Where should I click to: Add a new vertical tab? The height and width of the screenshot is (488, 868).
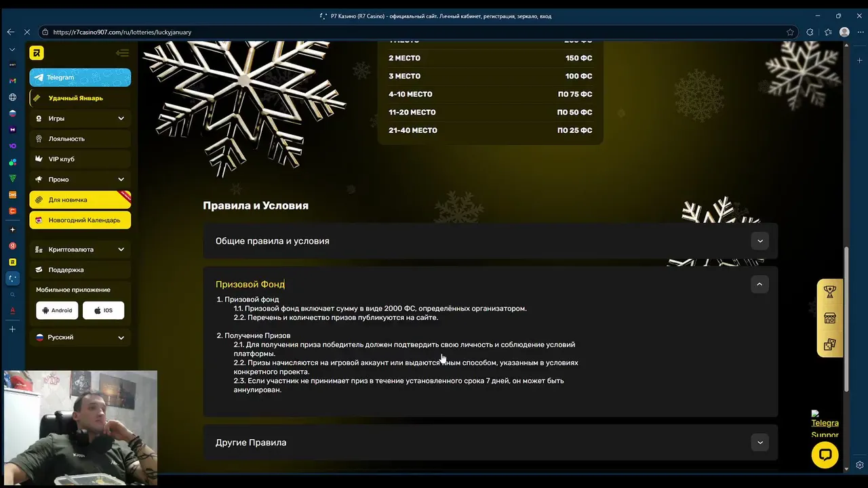click(12, 329)
